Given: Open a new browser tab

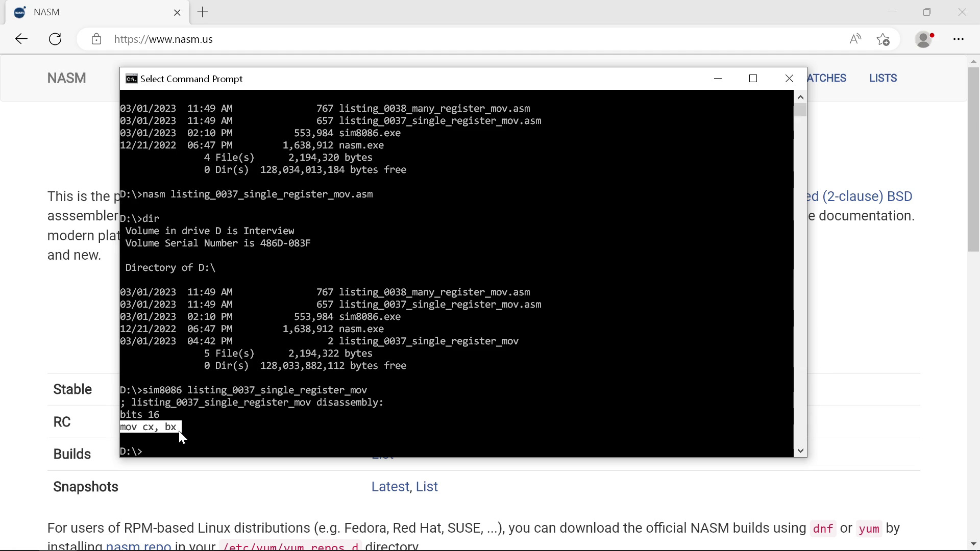Looking at the screenshot, I should 203,12.
